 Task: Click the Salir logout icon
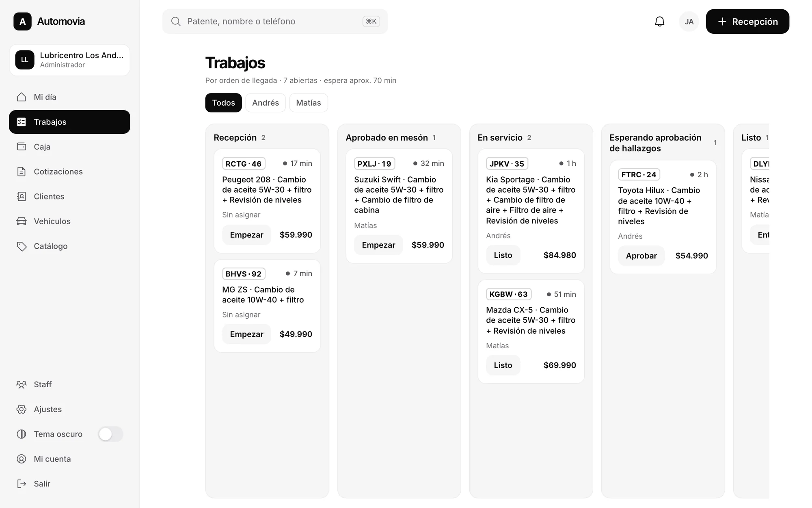[22, 484]
